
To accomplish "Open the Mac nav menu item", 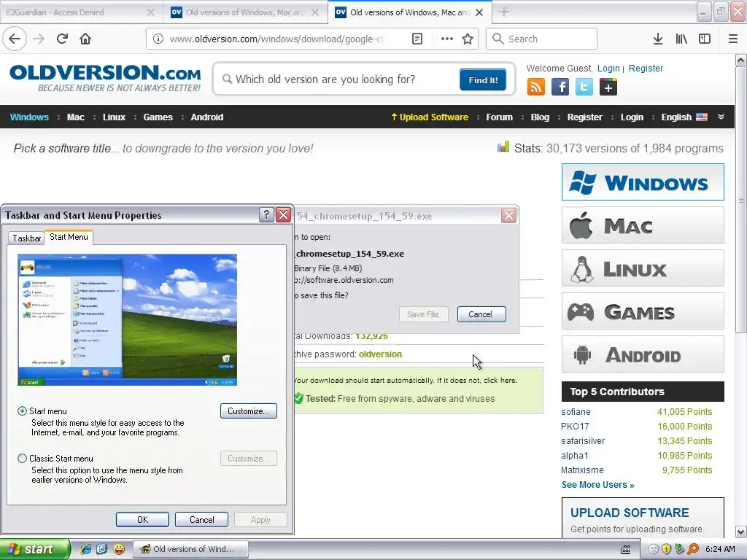I will [x=76, y=117].
